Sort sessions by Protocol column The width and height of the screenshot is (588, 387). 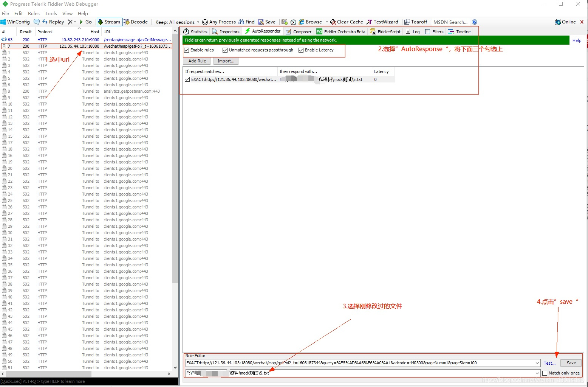[x=45, y=32]
